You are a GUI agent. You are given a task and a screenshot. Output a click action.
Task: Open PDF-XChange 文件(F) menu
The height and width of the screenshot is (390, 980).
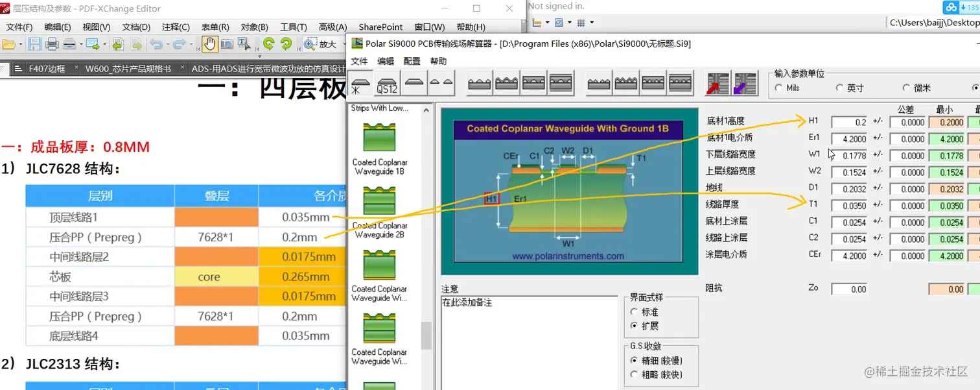[19, 27]
